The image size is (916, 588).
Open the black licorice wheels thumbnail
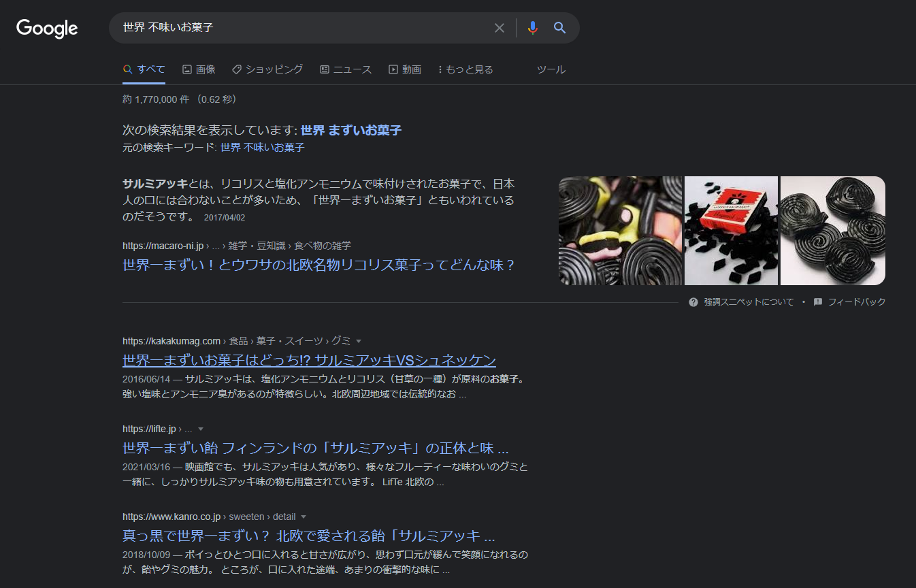click(x=833, y=231)
